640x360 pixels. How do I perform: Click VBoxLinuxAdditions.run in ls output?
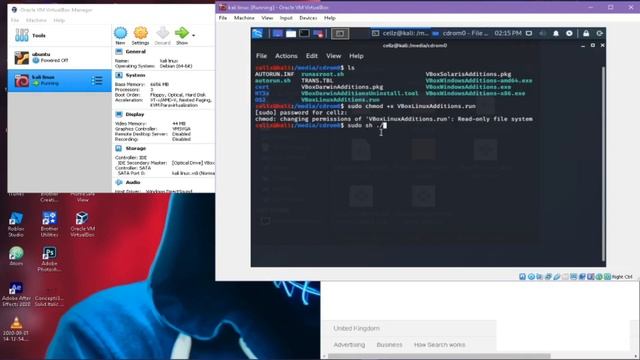[x=340, y=100]
